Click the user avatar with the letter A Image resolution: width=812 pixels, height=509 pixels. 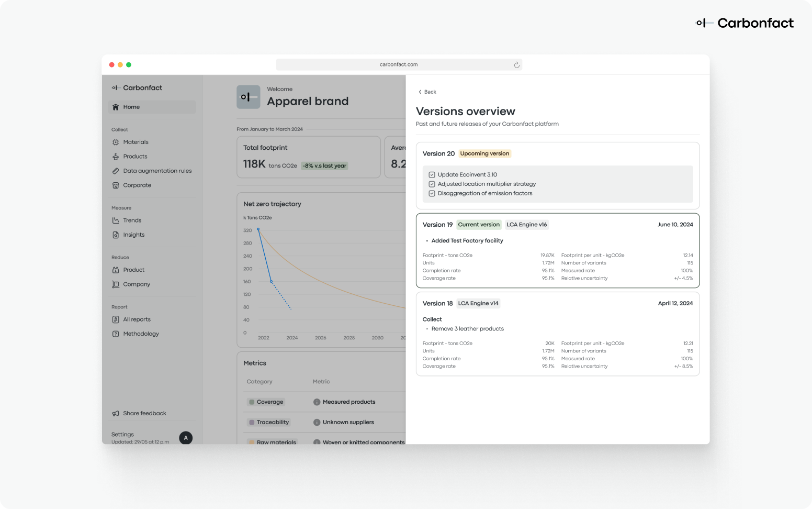pos(186,438)
